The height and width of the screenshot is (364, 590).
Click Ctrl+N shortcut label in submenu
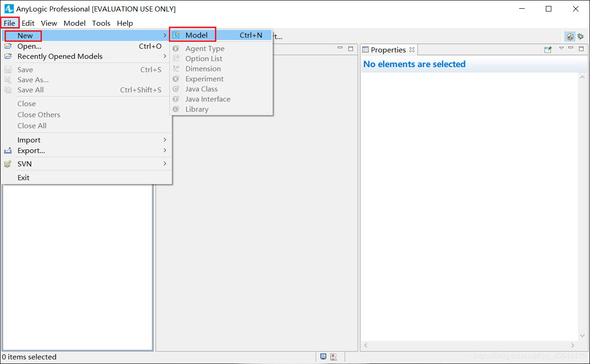pos(251,35)
